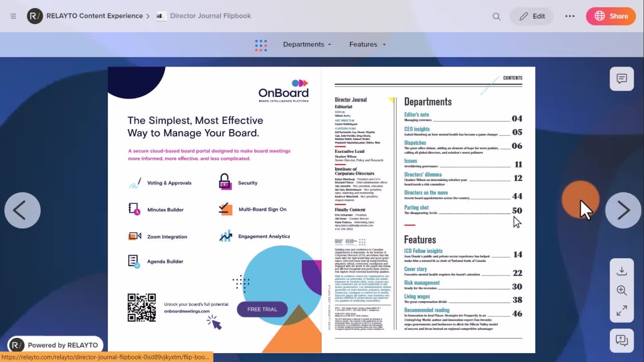The height and width of the screenshot is (362, 644).
Task: Click the colorful dots grid icon
Action: [x=261, y=45]
